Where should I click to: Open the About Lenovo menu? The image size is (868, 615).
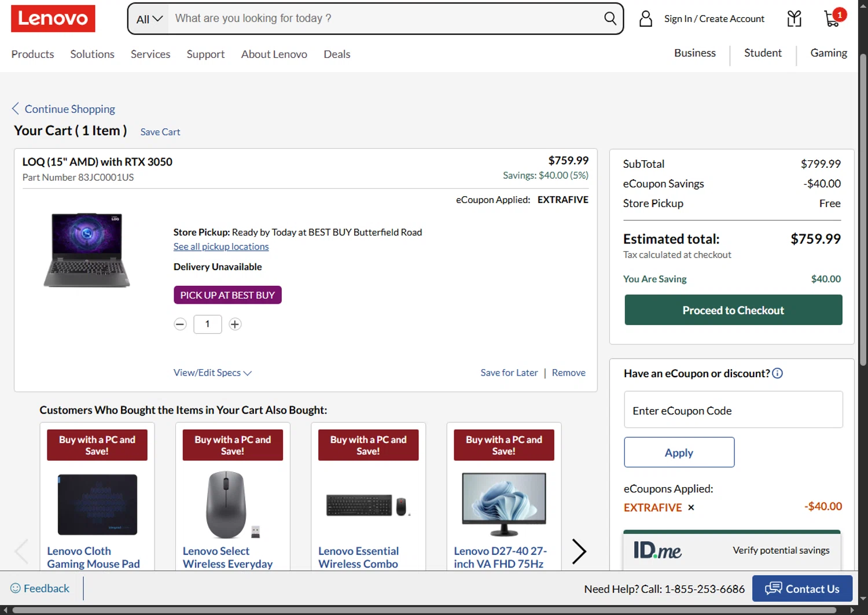click(274, 54)
